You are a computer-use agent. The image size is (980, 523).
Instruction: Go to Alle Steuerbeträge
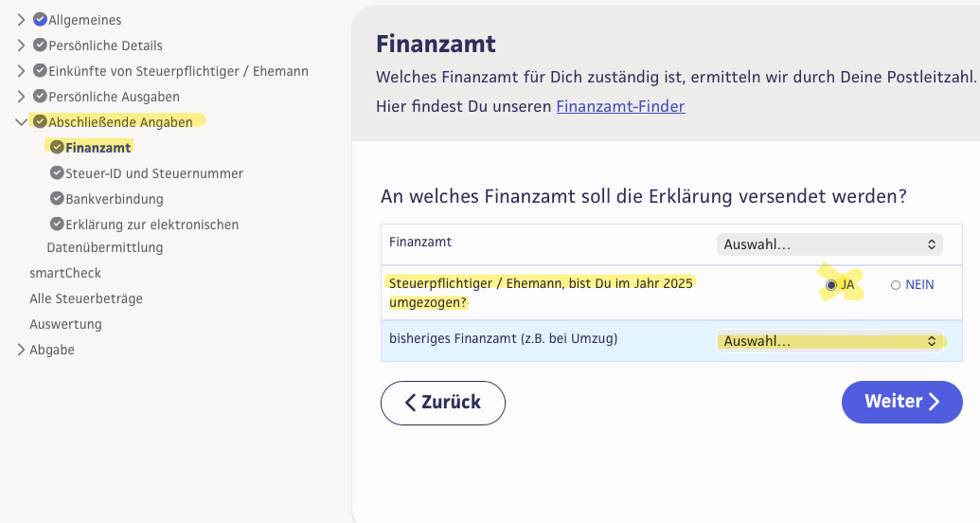[85, 298]
